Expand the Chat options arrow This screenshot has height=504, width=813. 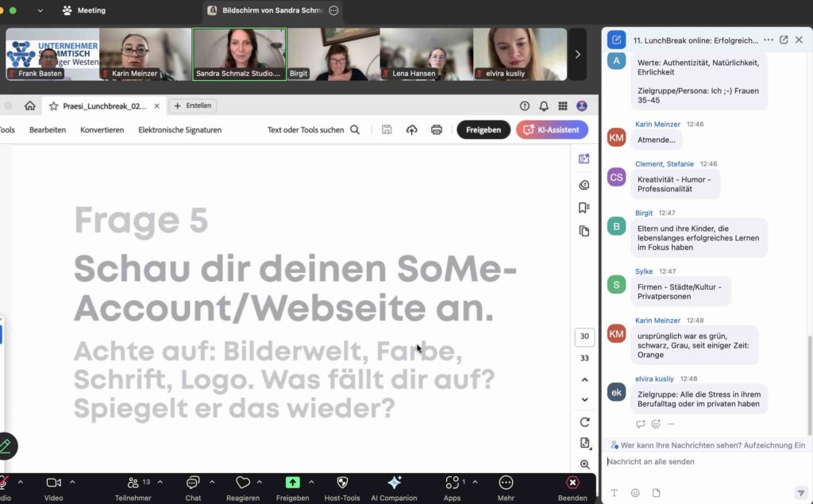(212, 483)
